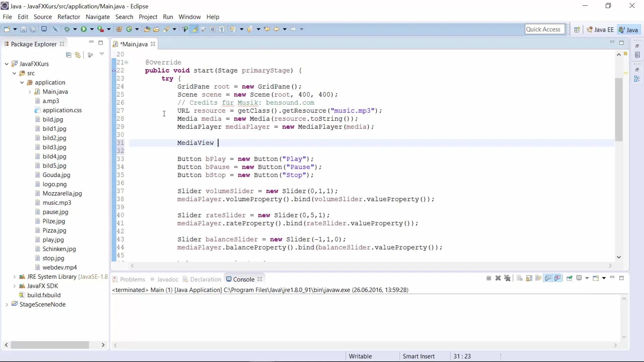Toggle Show Console on error output
Screen dimensions: 644x362
[x=557, y=278]
